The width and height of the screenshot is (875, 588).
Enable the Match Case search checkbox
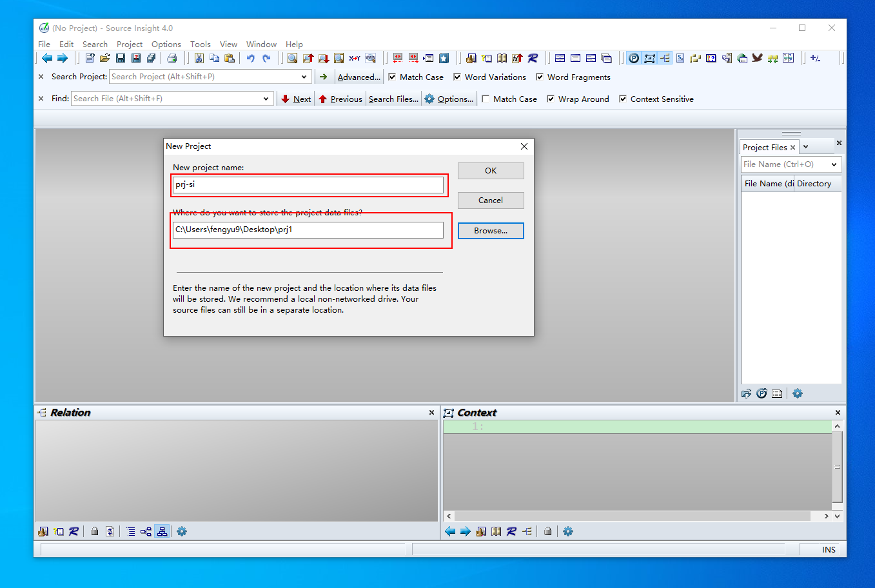[x=393, y=77]
